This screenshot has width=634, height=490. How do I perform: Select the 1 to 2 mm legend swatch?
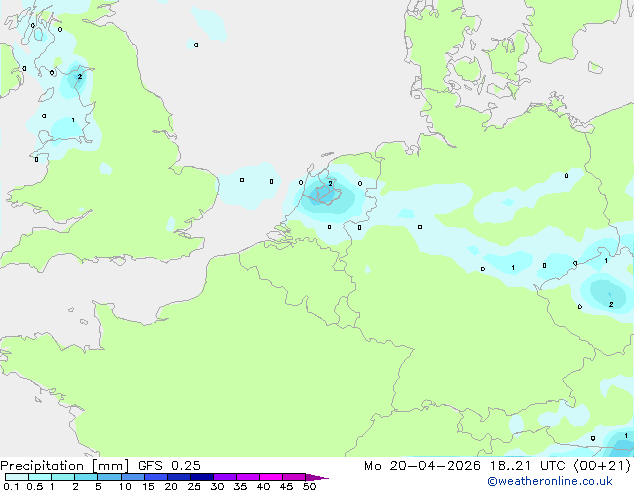click(63, 477)
